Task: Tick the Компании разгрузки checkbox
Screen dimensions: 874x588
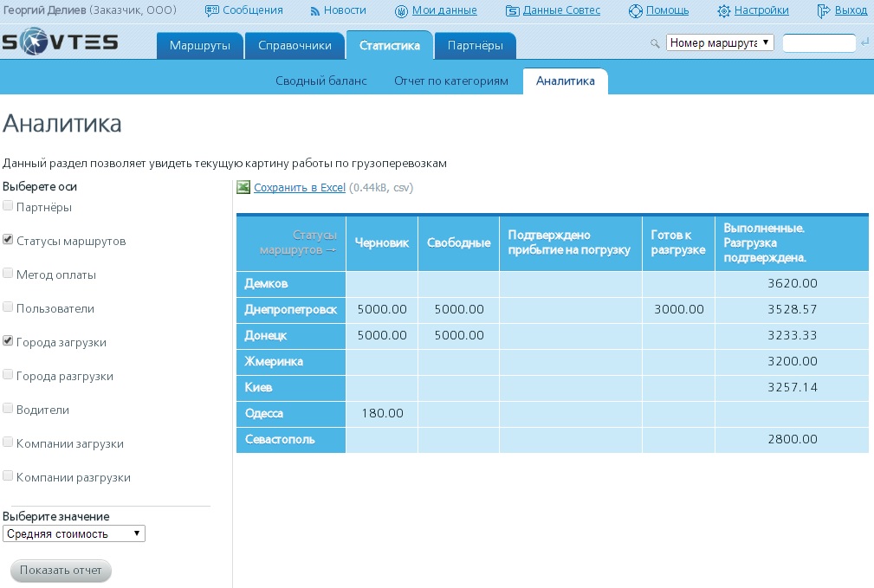Action: pyautogui.click(x=8, y=476)
